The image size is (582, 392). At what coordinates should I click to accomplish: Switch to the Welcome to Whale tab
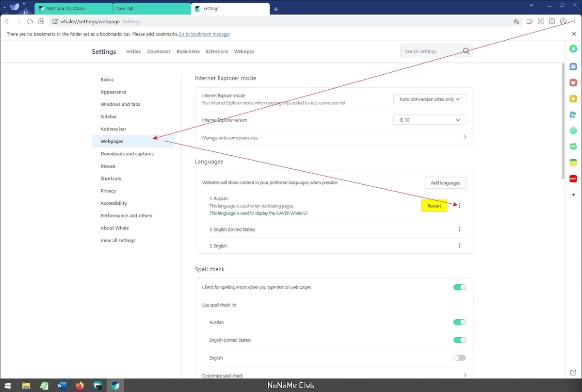coord(73,9)
